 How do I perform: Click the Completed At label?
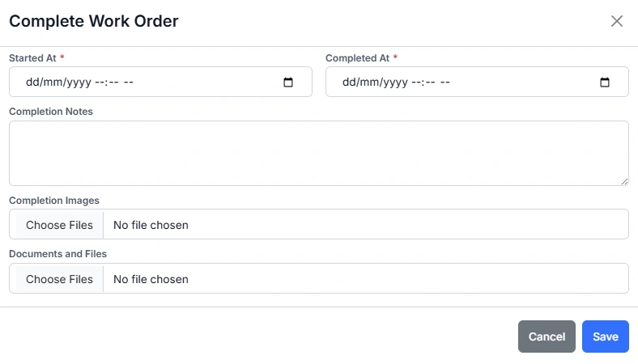coord(357,58)
